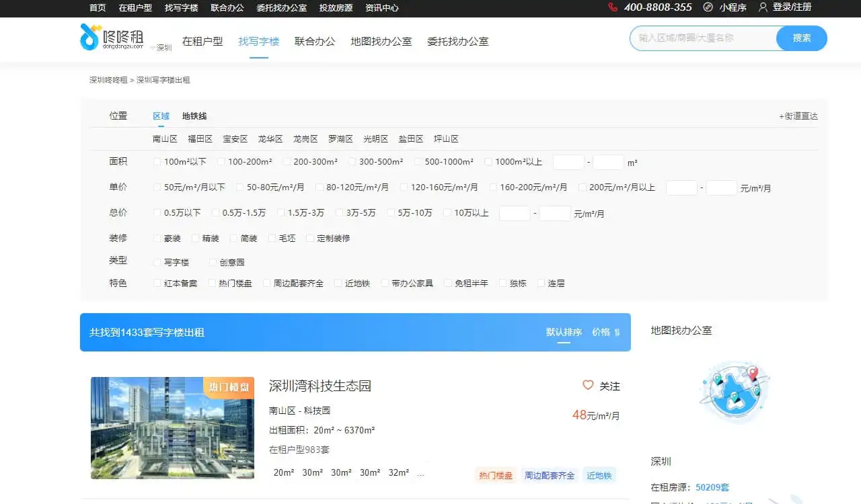Open 委托找办公室 in main navigation
This screenshot has width=861, height=504.
pyautogui.click(x=458, y=41)
